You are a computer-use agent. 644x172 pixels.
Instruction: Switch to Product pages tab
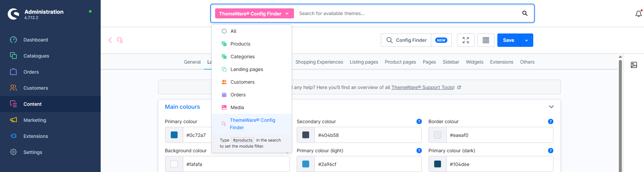coord(400,62)
